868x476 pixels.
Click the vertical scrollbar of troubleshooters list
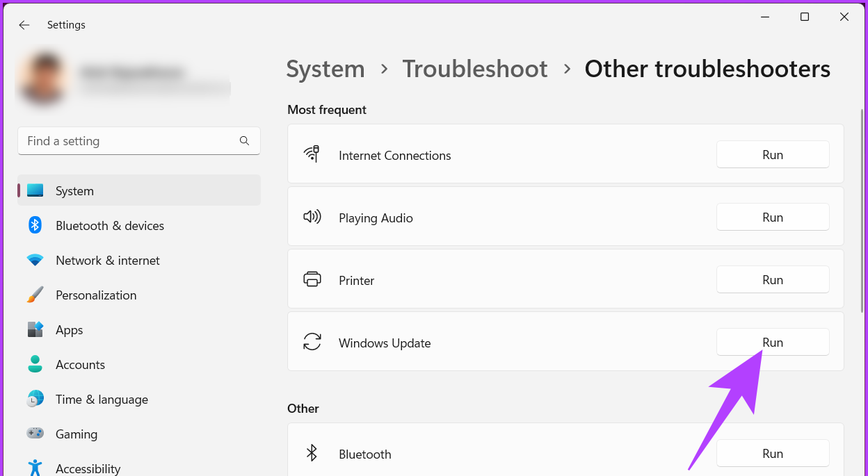coord(862,210)
